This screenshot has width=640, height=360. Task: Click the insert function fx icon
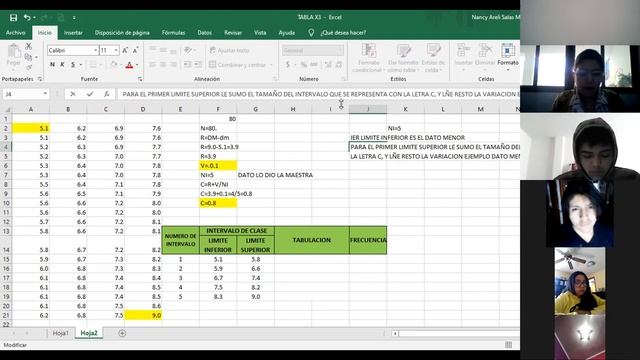coord(107,94)
